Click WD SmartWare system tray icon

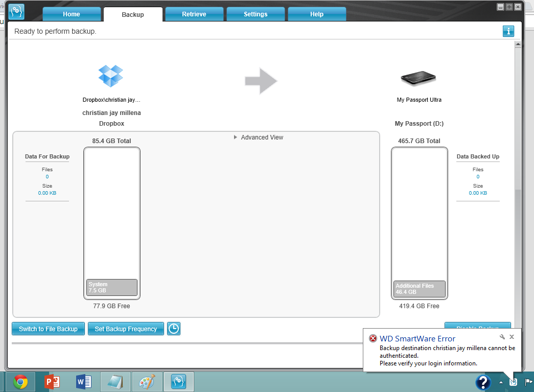pyautogui.click(x=513, y=382)
